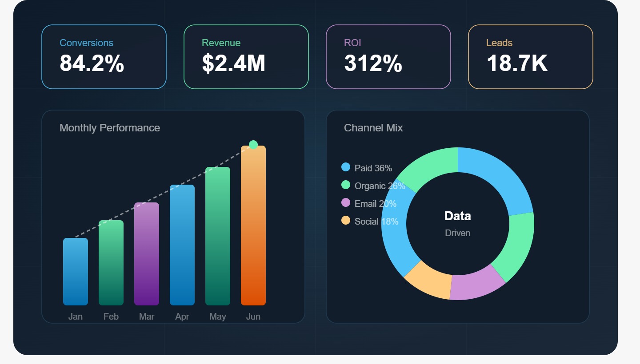Click the 'Data' donut center text
This screenshot has height=364, width=640.
point(458,216)
